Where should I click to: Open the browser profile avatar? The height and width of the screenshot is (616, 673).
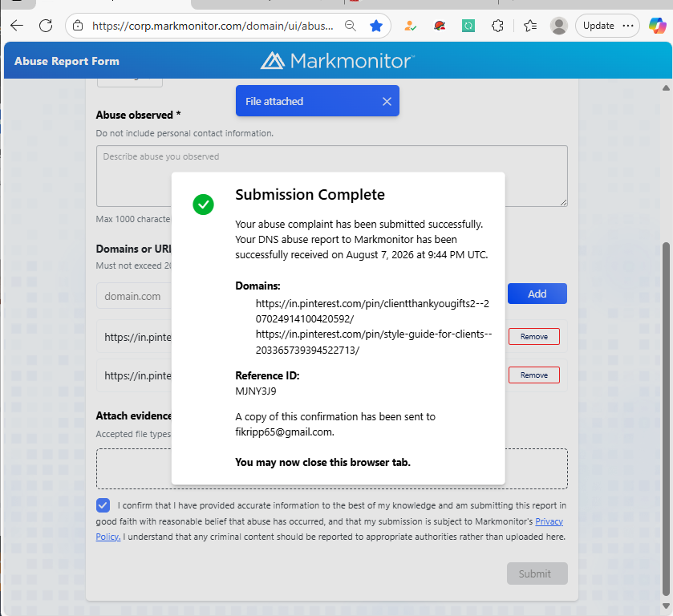[559, 26]
